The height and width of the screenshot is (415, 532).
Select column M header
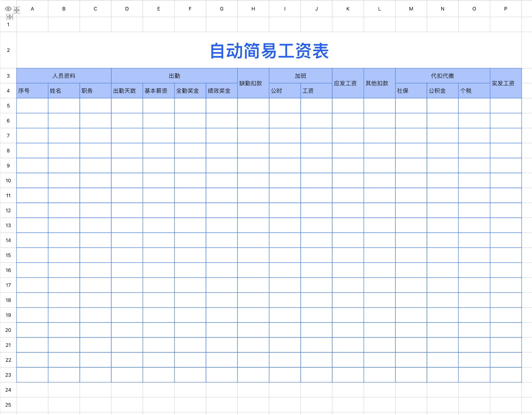(411, 9)
